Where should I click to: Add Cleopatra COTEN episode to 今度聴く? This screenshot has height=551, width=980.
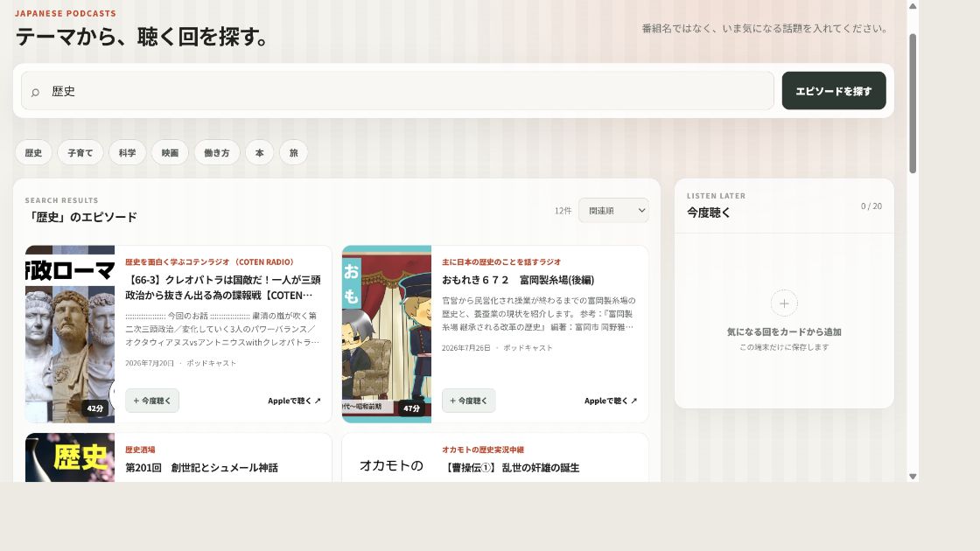(152, 401)
